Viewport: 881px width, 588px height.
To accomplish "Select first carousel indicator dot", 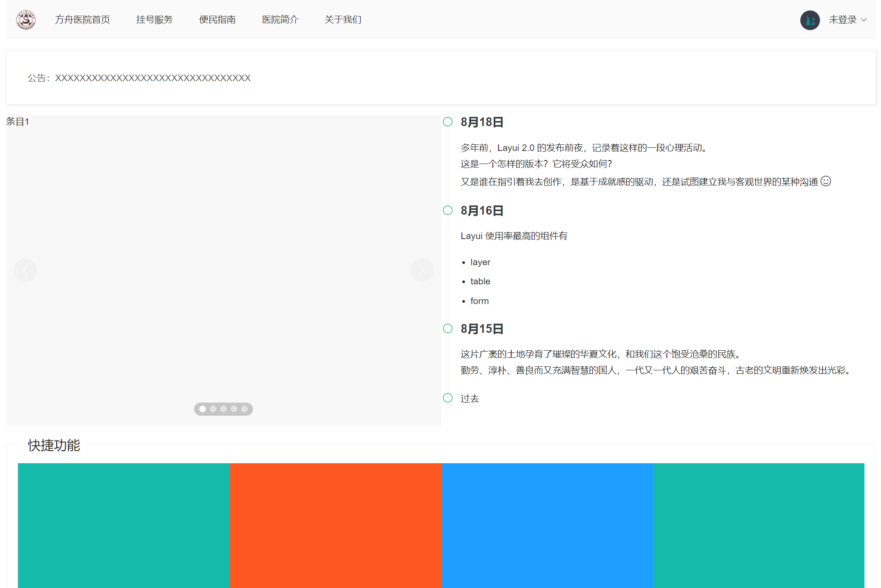I will (x=202, y=409).
